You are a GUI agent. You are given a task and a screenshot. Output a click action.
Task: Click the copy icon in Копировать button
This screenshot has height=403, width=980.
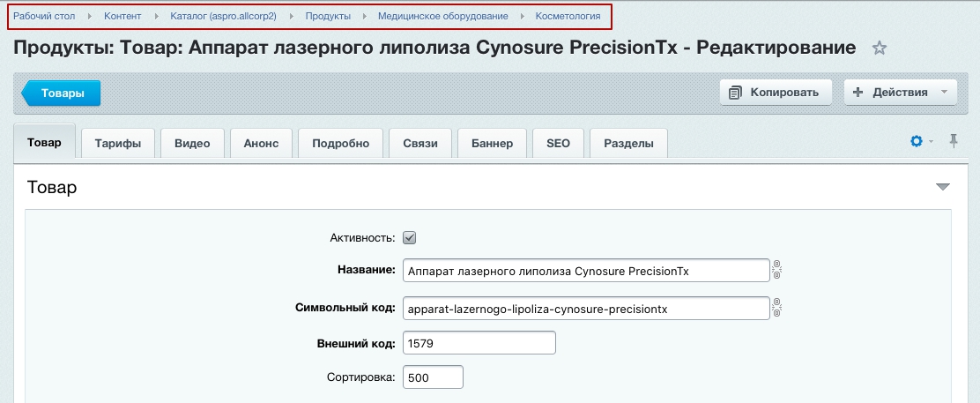(736, 93)
